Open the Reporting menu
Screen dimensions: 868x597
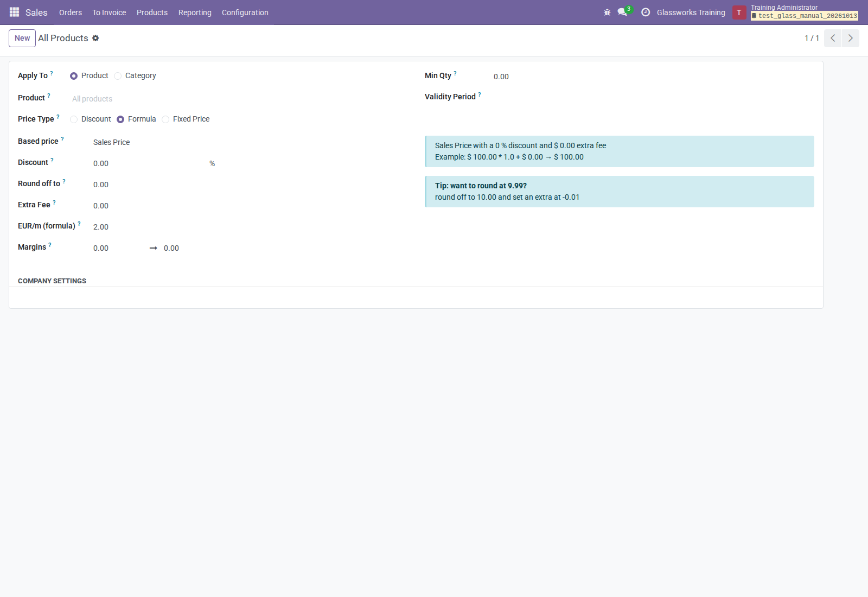(x=195, y=12)
